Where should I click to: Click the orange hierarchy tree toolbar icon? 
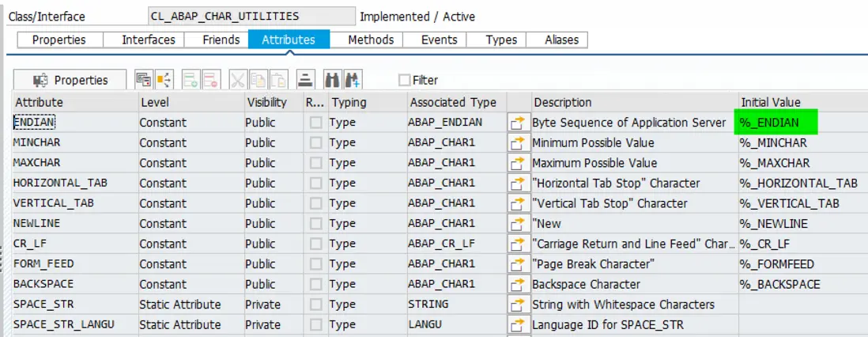164,79
